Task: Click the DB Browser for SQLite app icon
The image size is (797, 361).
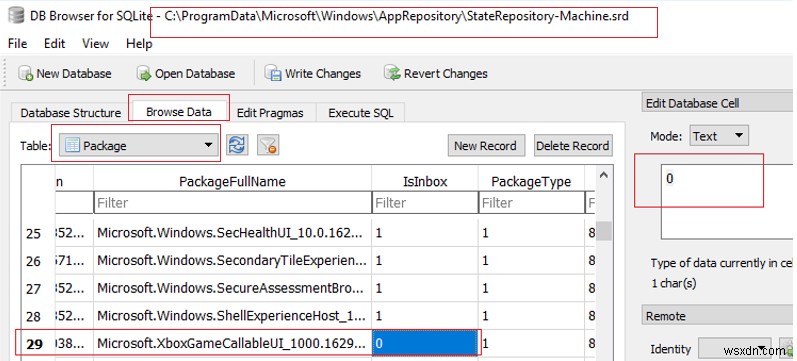Action: (16, 16)
